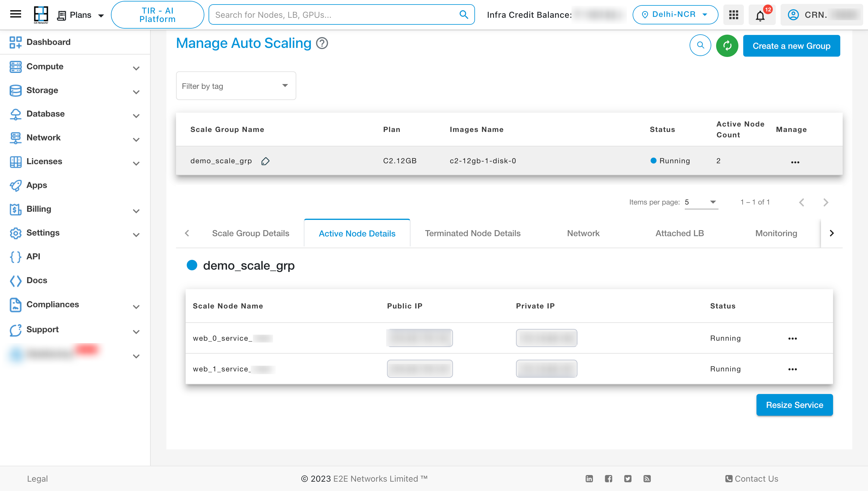Open the Legal link in footer
This screenshot has width=868, height=491.
point(37,479)
